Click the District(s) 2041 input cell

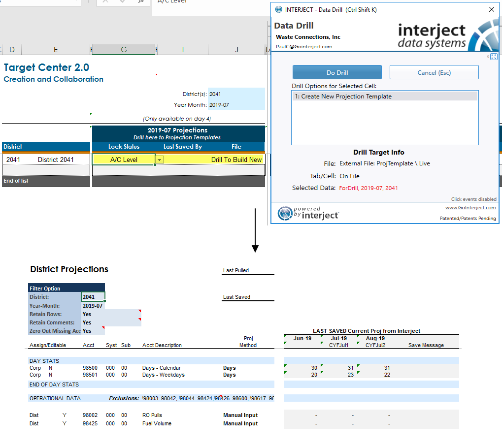(236, 94)
